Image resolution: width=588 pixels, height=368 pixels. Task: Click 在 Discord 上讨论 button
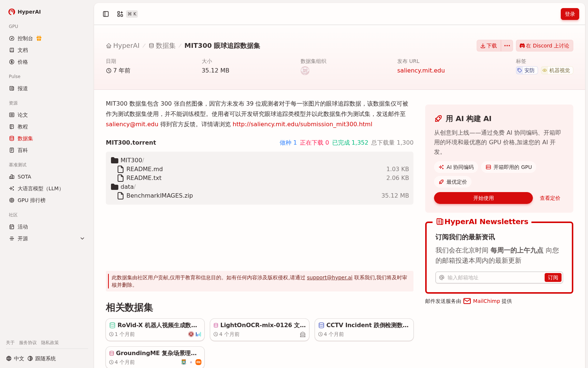point(544,46)
